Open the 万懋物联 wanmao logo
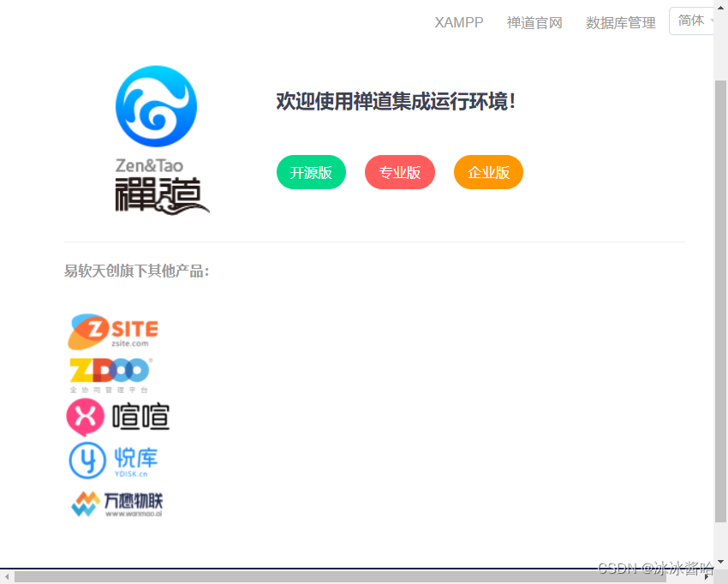The image size is (728, 584). pyautogui.click(x=117, y=504)
